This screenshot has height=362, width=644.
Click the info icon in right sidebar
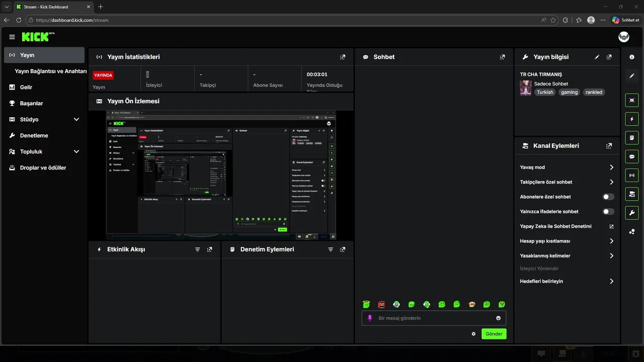click(632, 57)
